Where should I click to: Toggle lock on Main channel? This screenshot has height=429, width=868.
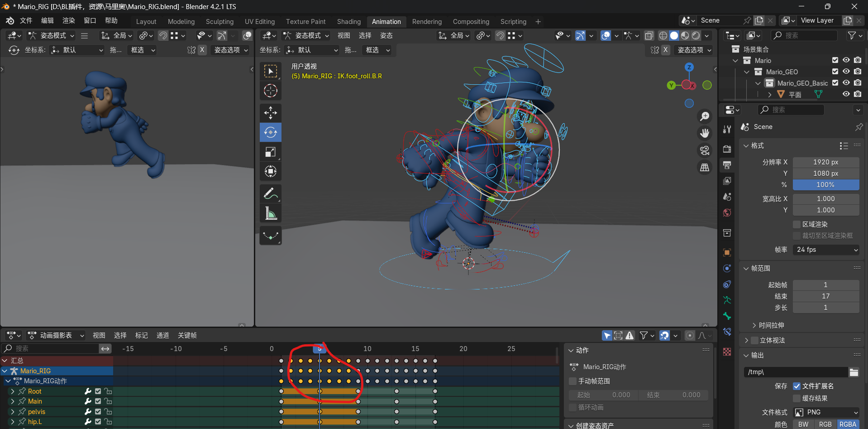(108, 401)
